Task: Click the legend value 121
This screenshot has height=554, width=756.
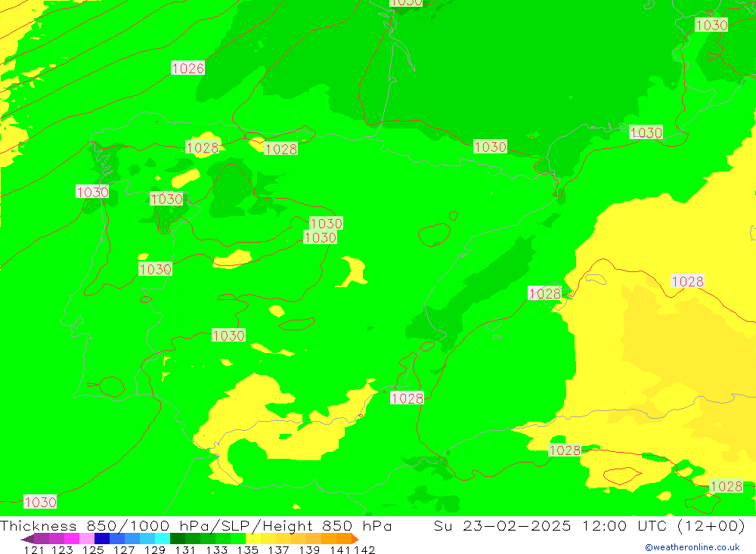Action: tap(34, 549)
